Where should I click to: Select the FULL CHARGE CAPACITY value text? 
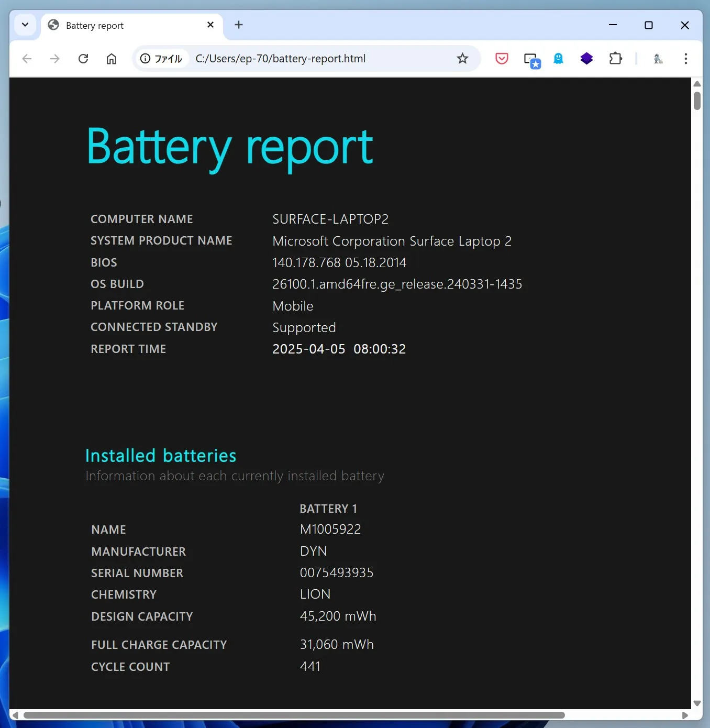pyautogui.click(x=337, y=644)
